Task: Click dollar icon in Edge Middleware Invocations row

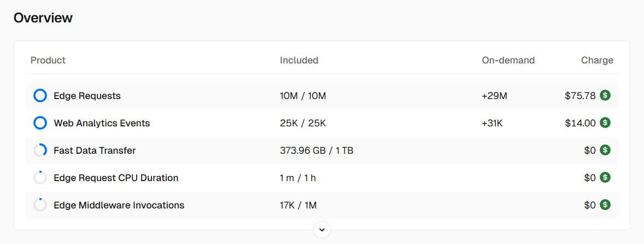Action: pyautogui.click(x=605, y=205)
